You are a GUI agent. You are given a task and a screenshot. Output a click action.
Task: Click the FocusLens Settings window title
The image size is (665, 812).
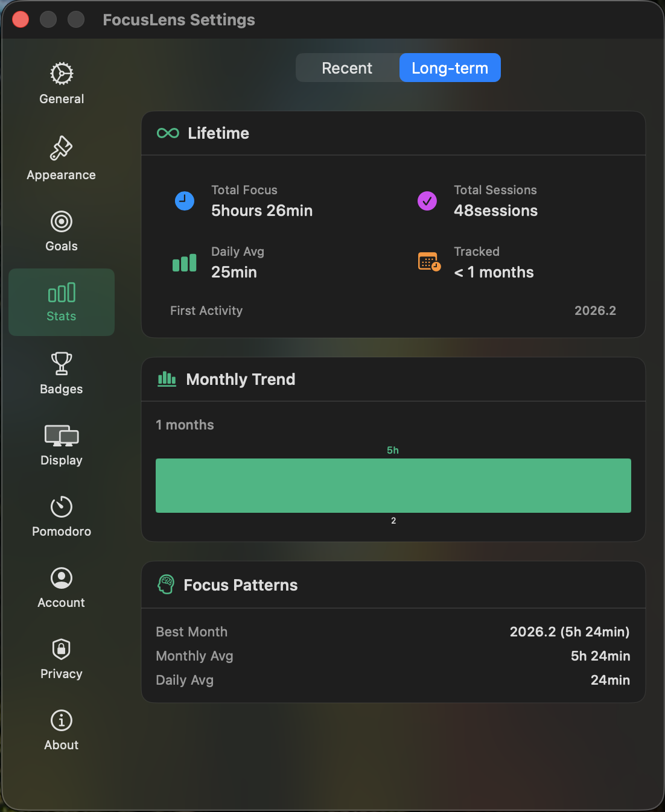coord(179,20)
